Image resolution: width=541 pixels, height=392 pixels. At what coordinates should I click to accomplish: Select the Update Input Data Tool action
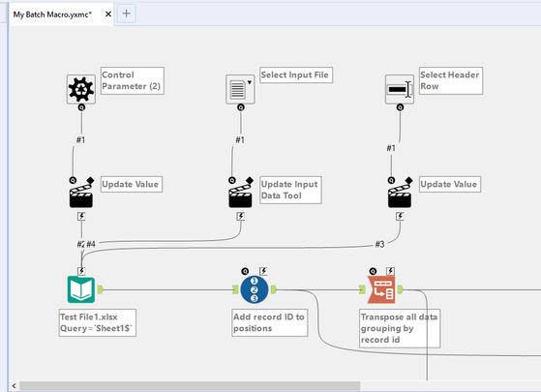pyautogui.click(x=240, y=194)
